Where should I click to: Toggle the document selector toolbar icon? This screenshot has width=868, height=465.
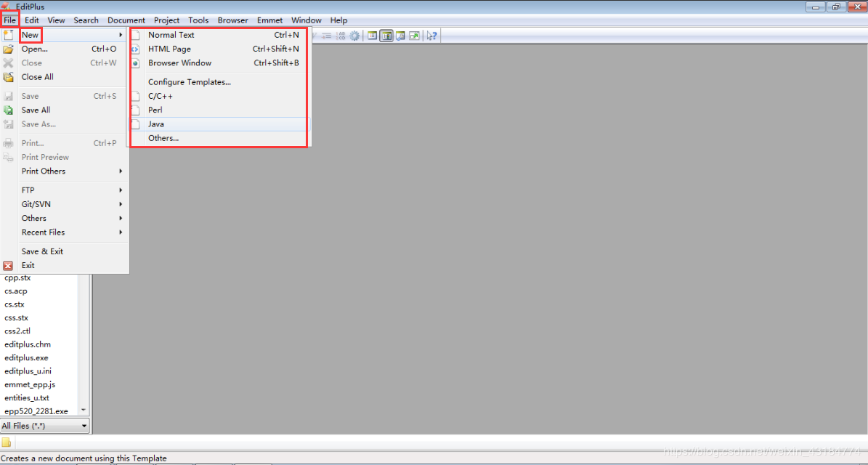(373, 36)
